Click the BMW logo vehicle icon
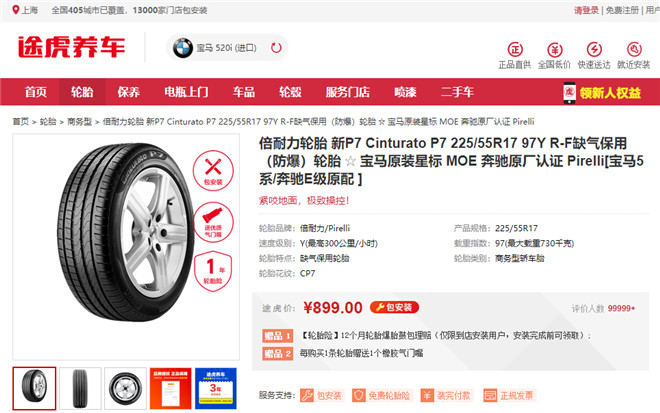This screenshot has width=660, height=413. point(183,48)
